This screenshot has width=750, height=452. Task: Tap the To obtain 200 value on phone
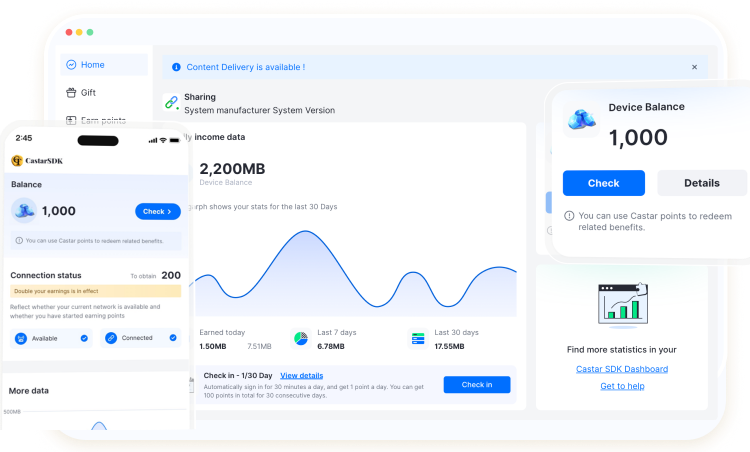coord(171,275)
